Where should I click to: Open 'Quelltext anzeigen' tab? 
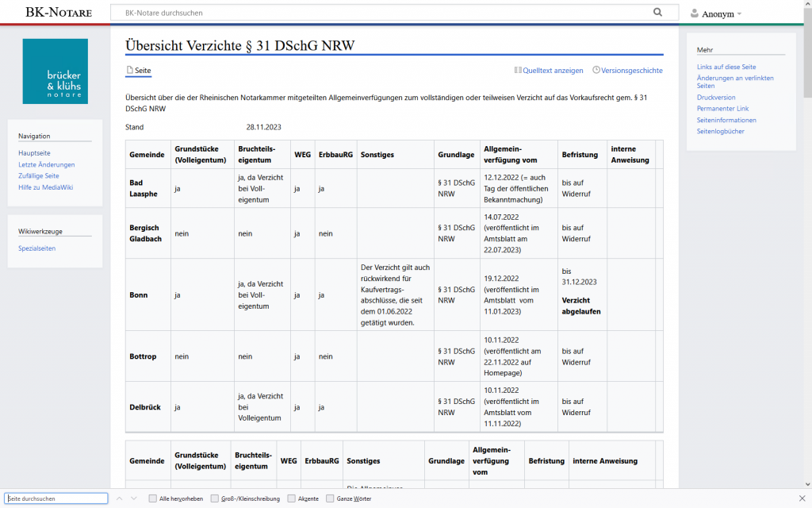tap(549, 71)
